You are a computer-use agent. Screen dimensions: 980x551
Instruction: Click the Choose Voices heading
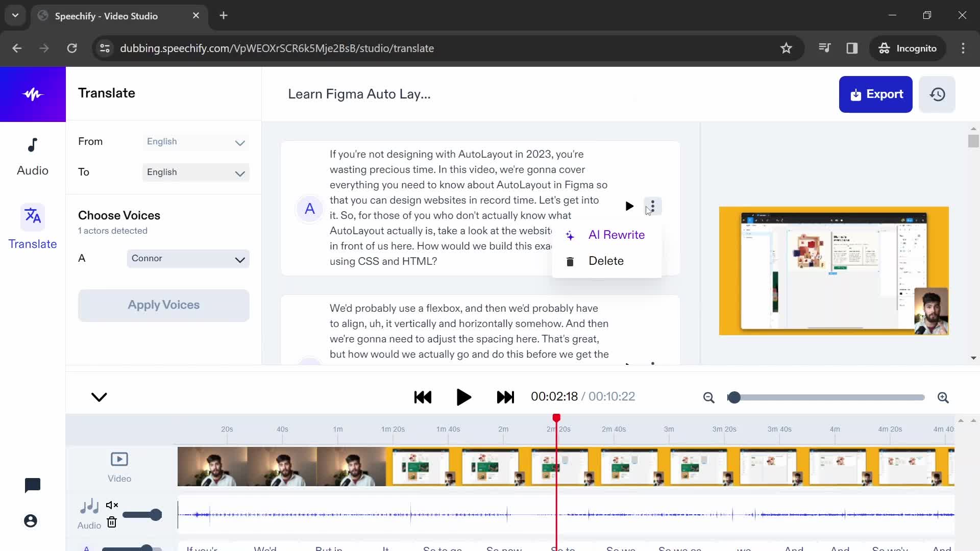pyautogui.click(x=119, y=215)
